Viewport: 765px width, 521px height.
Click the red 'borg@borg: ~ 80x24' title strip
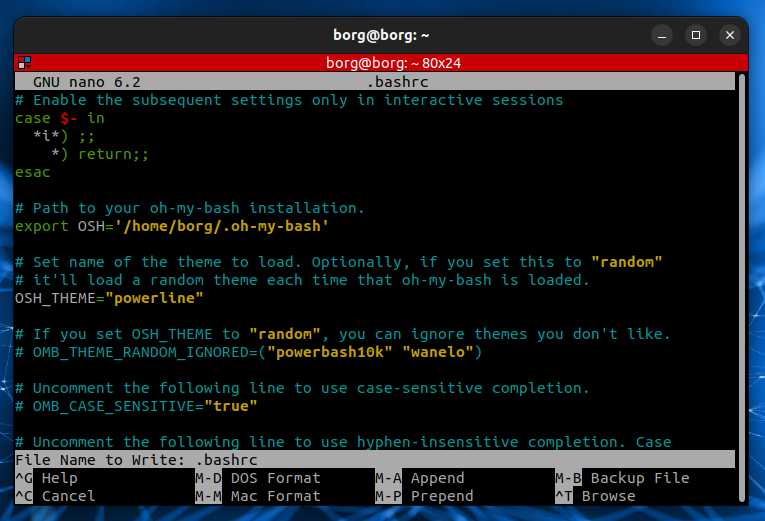click(382, 62)
